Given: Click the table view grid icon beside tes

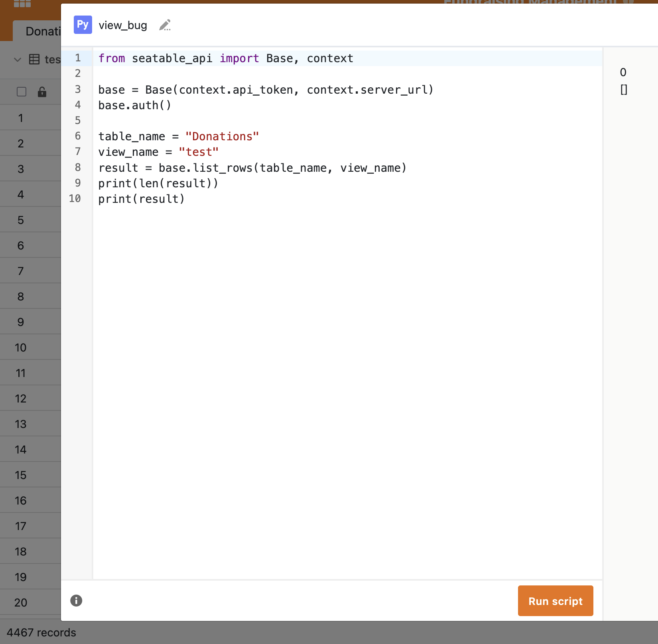Looking at the screenshot, I should click(x=34, y=59).
